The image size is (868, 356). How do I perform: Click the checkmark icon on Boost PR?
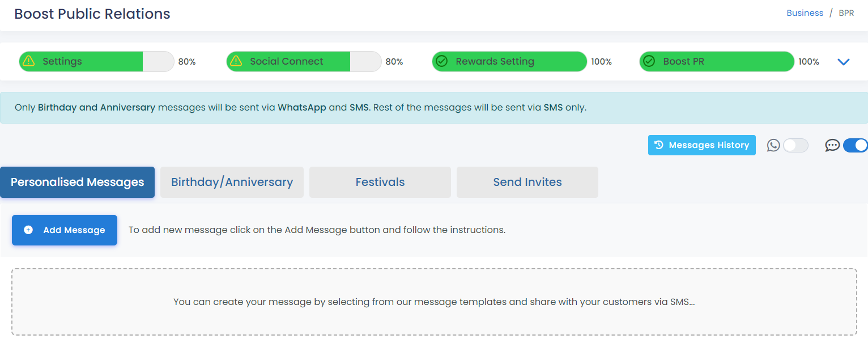click(x=649, y=61)
